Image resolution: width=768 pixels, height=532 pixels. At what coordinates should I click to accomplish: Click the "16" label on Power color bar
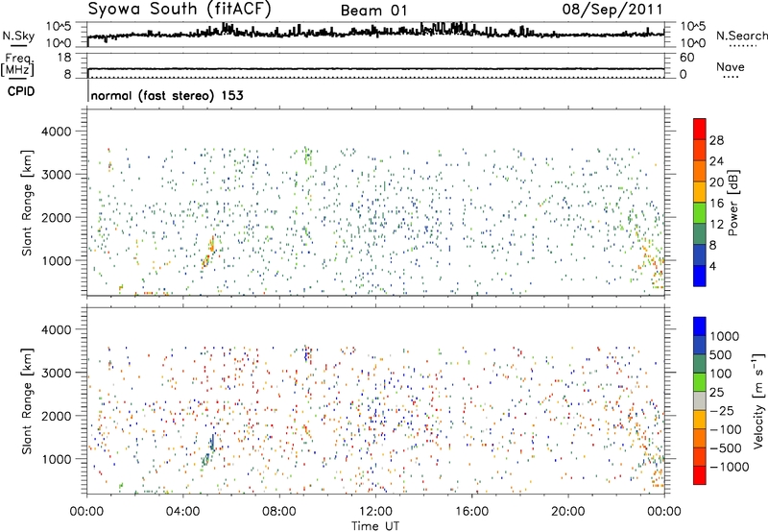point(716,204)
